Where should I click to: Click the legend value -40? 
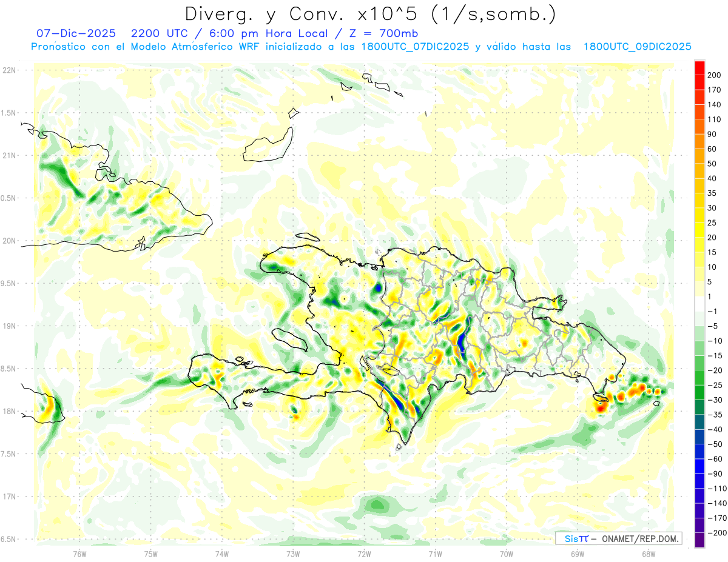(716, 430)
